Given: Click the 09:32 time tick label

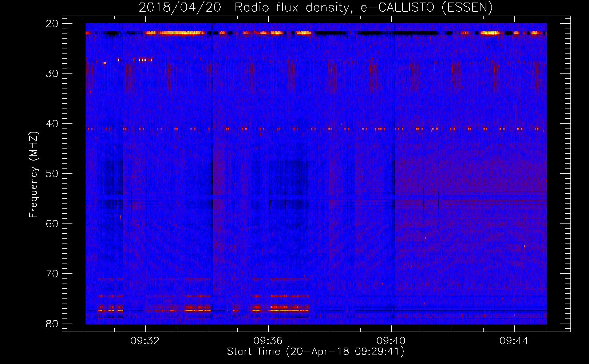Looking at the screenshot, I should (145, 341).
